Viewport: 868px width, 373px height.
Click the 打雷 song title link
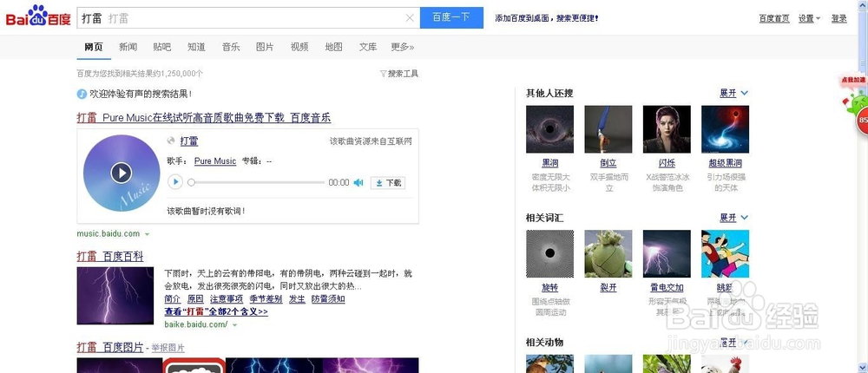(189, 141)
